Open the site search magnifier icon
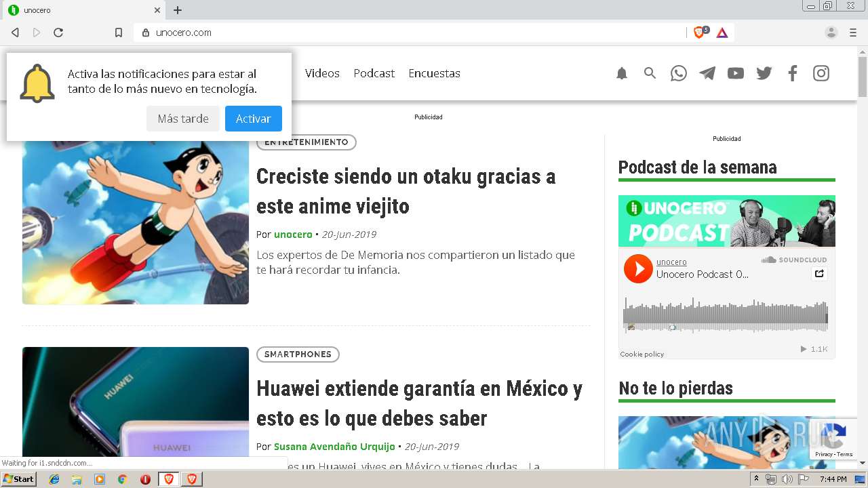 coord(650,73)
